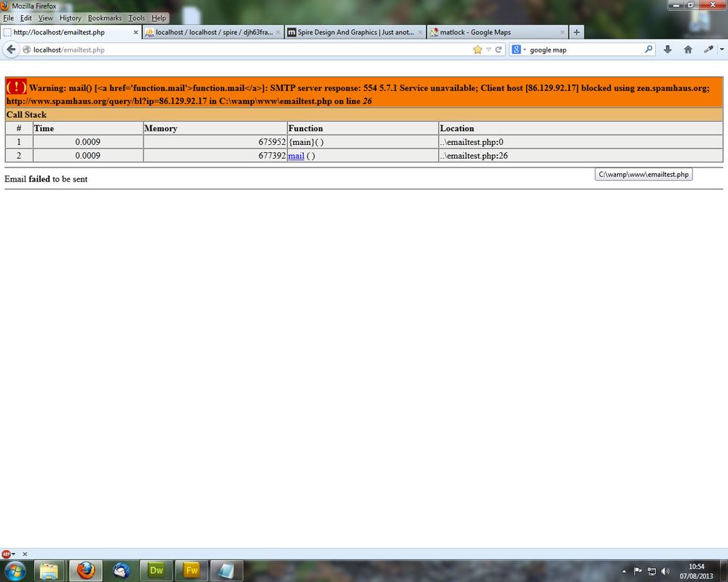
Task: Switch to matlock - Google Maps tab
Action: pyautogui.click(x=497, y=32)
